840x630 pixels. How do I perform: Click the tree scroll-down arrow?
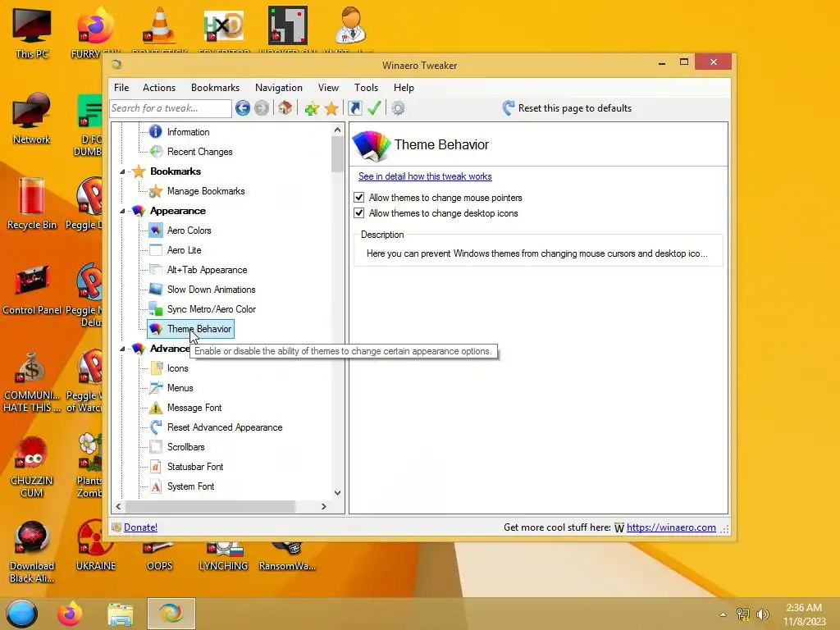coord(337,493)
